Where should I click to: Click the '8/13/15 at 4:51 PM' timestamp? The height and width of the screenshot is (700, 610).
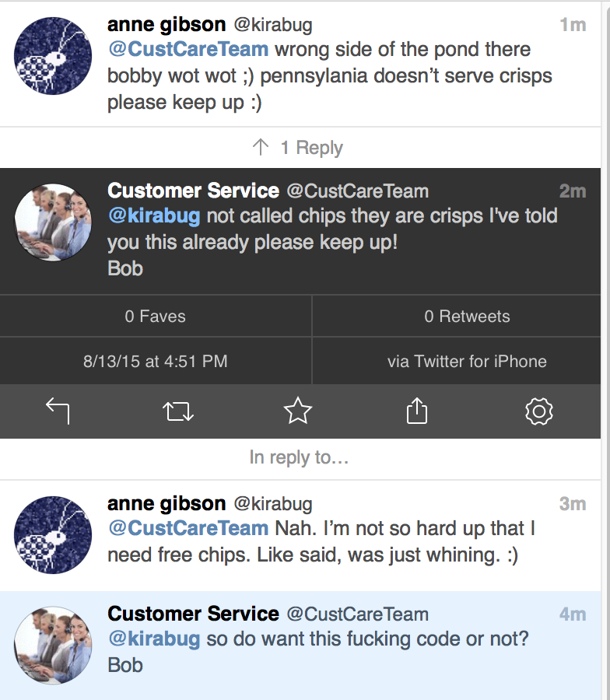tap(156, 361)
